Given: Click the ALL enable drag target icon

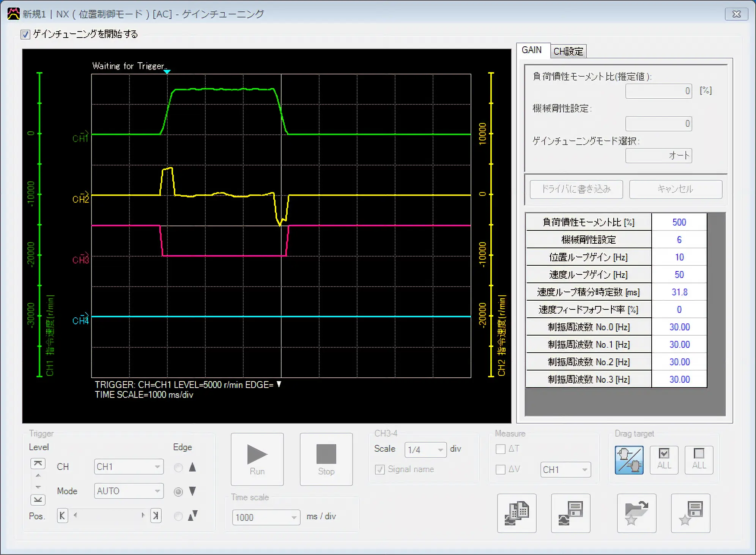Looking at the screenshot, I should (664, 459).
